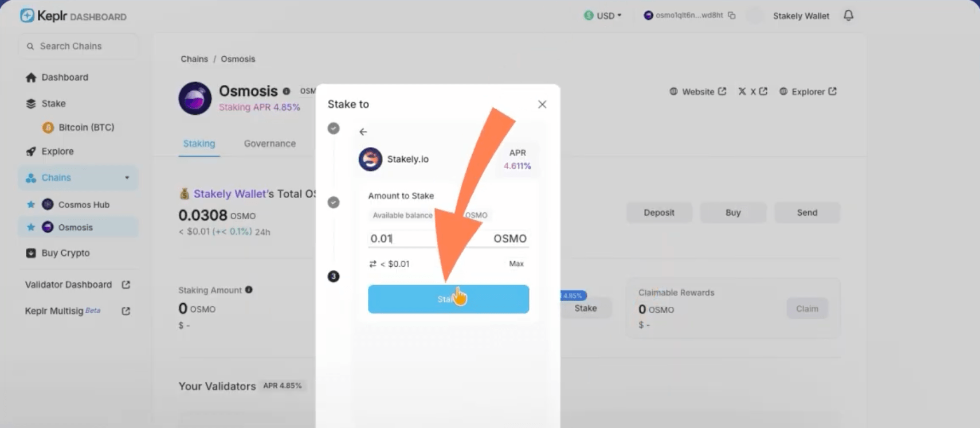This screenshot has height=428, width=980.
Task: Open Osmosis X profile link
Action: pos(752,91)
